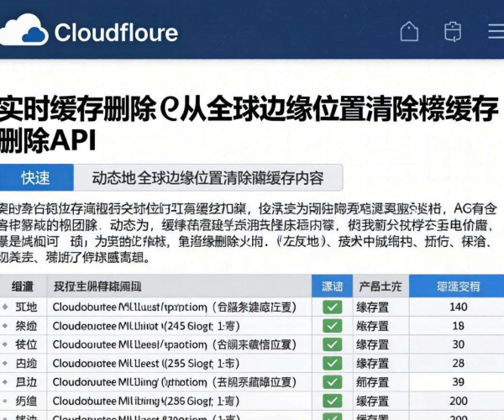Toggle green checkbox in the 30 row

pyautogui.click(x=332, y=344)
